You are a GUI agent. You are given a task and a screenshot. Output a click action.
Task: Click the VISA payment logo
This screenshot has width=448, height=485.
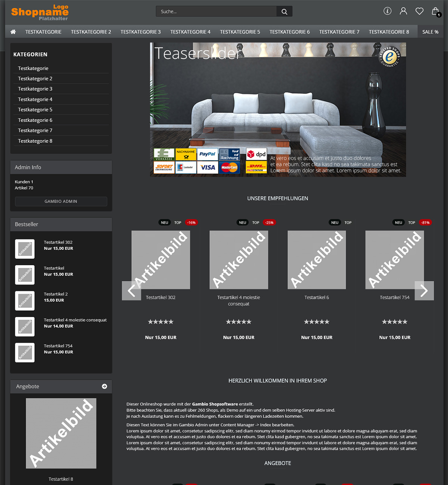pyautogui.click(x=208, y=168)
